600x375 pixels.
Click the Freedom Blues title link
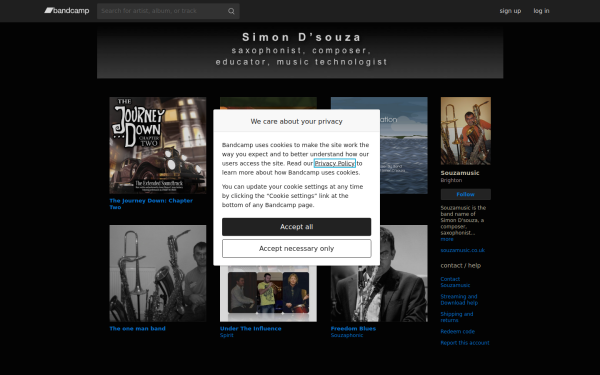tap(353, 328)
